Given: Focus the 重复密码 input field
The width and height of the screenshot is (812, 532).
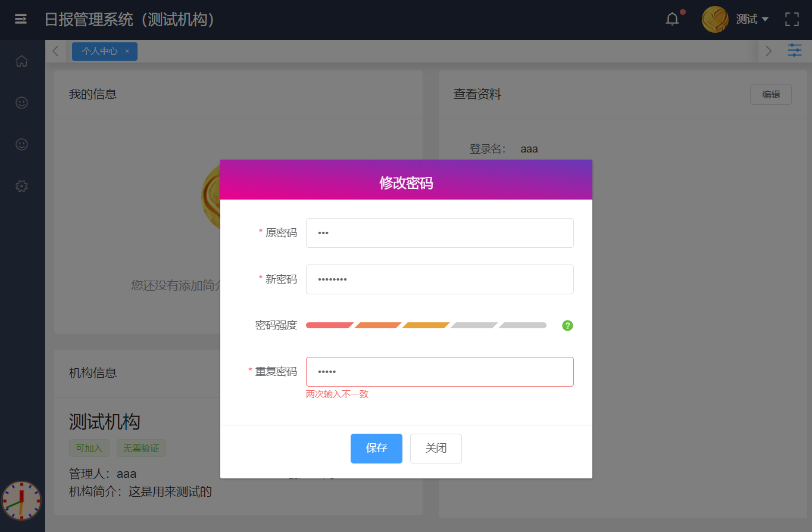Looking at the screenshot, I should click(439, 371).
